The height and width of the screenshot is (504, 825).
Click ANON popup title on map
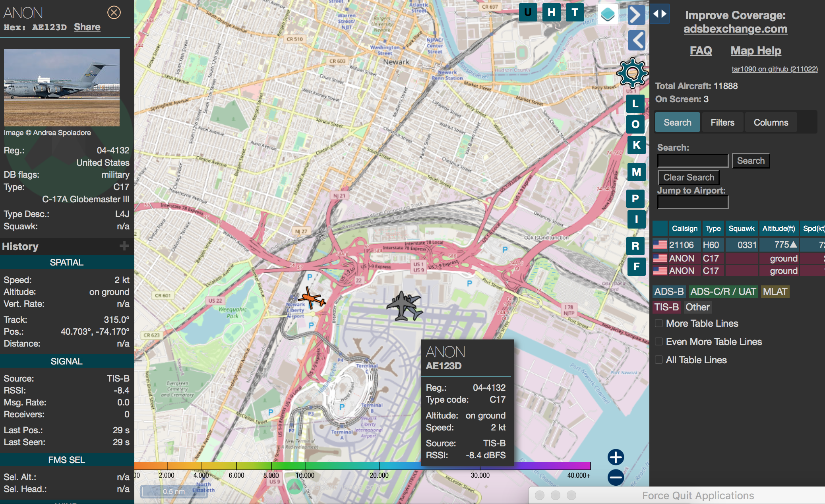[x=445, y=352]
